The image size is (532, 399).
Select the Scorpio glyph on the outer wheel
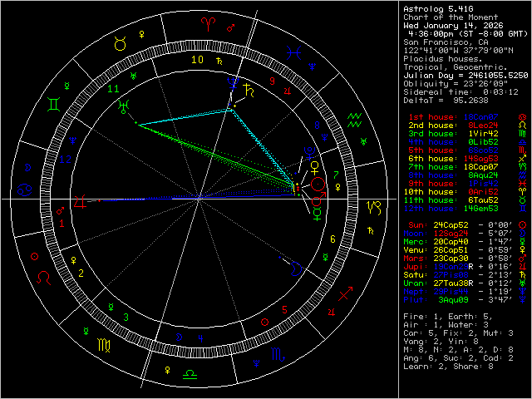[278, 355]
